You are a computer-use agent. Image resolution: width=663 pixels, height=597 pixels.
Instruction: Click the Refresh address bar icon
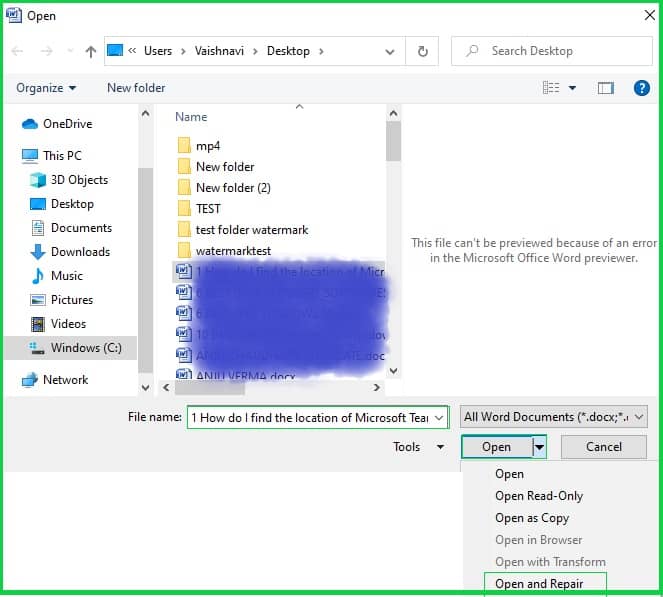422,51
